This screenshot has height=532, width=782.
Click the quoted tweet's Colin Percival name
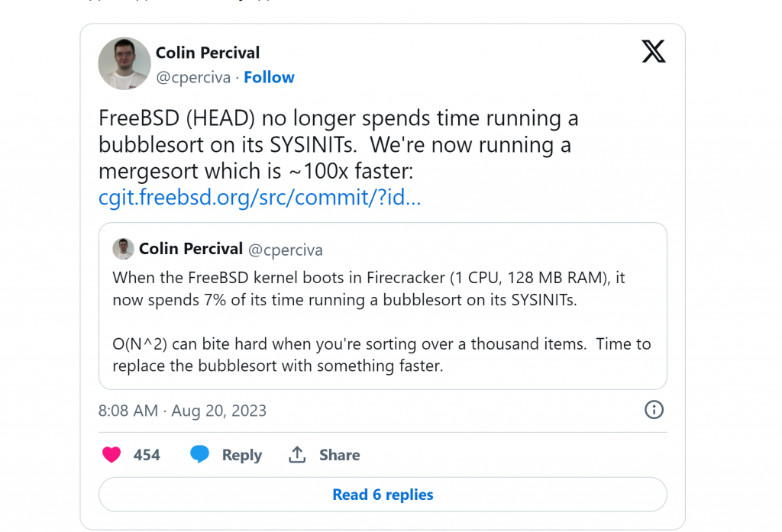(x=191, y=248)
